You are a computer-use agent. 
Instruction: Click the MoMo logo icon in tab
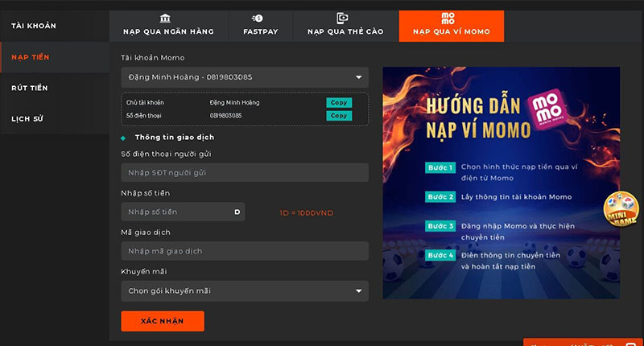(448, 18)
